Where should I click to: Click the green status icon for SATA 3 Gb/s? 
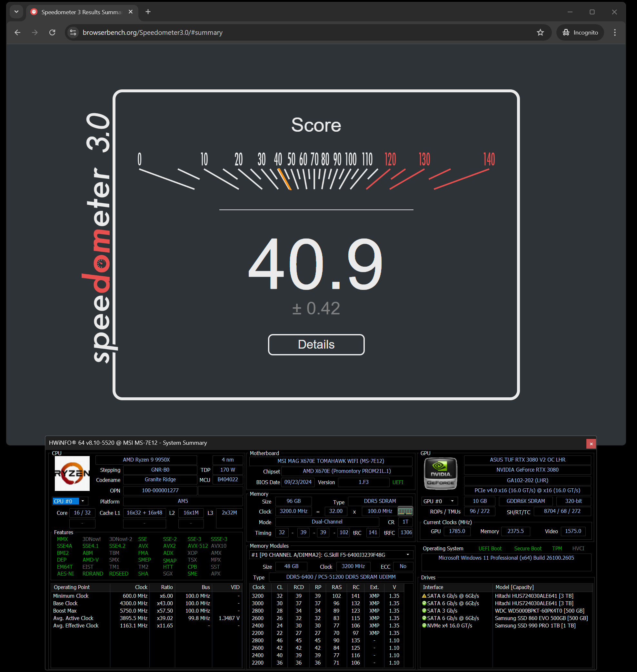424,610
